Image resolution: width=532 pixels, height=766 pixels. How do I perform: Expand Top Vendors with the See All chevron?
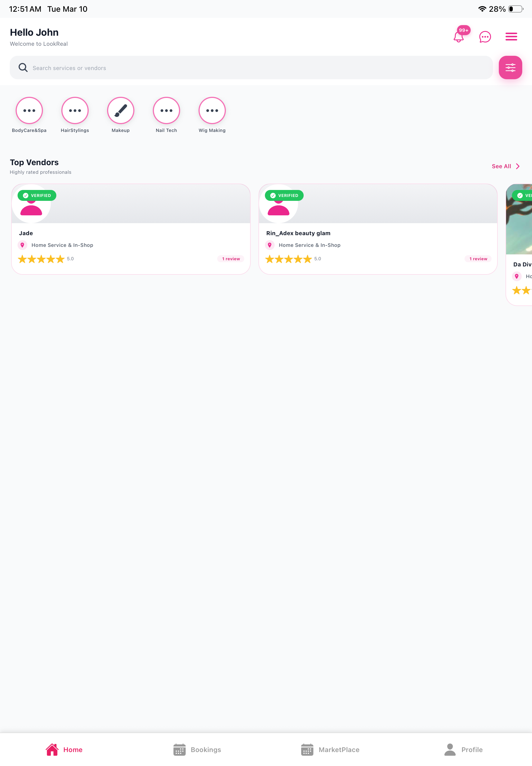coord(517,166)
